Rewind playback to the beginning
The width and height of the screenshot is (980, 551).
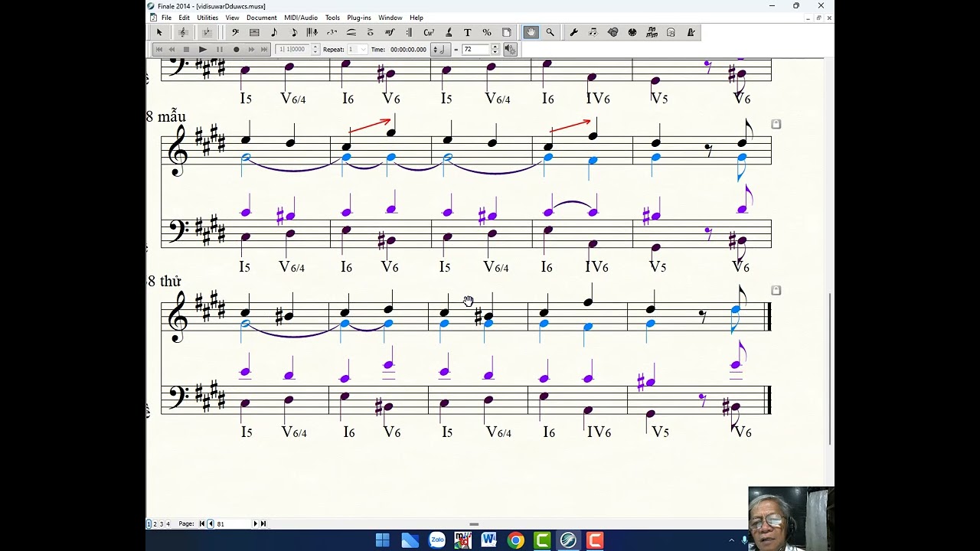[159, 49]
